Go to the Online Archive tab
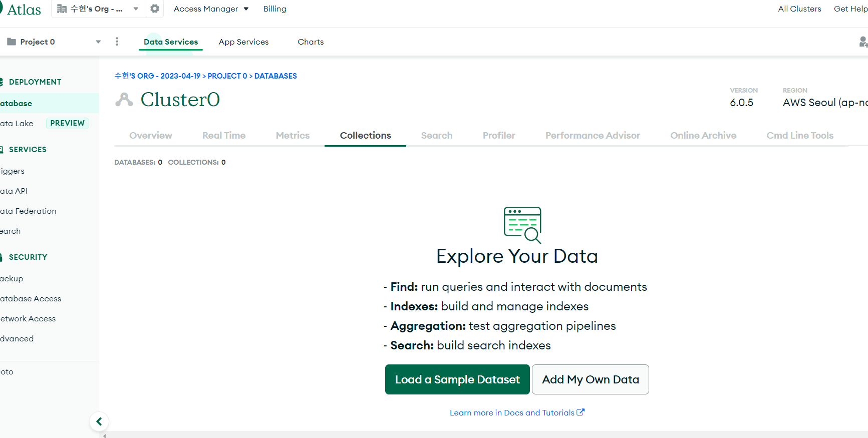 [703, 135]
